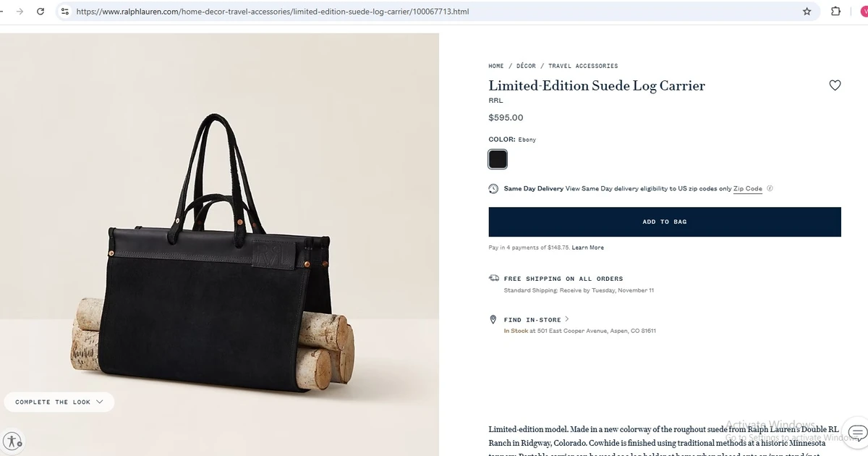Expand Find In-Store chevron
The image size is (868, 456).
pos(567,319)
